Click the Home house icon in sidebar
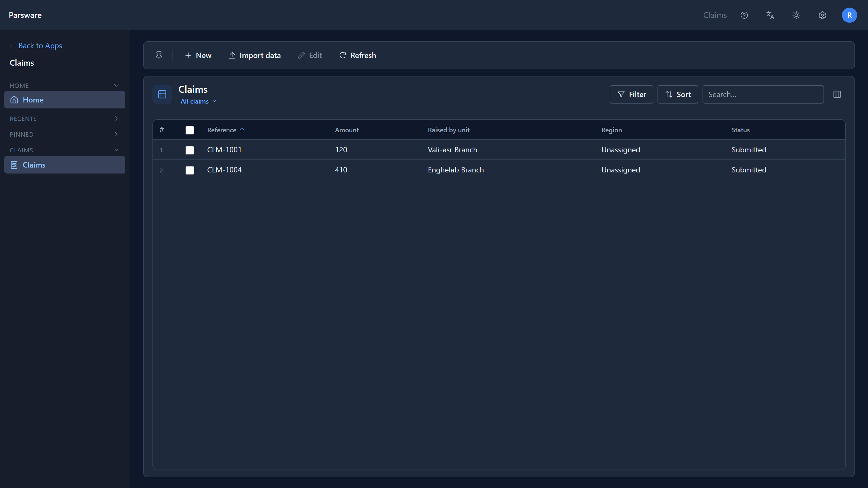This screenshot has height=488, width=868. click(x=14, y=100)
